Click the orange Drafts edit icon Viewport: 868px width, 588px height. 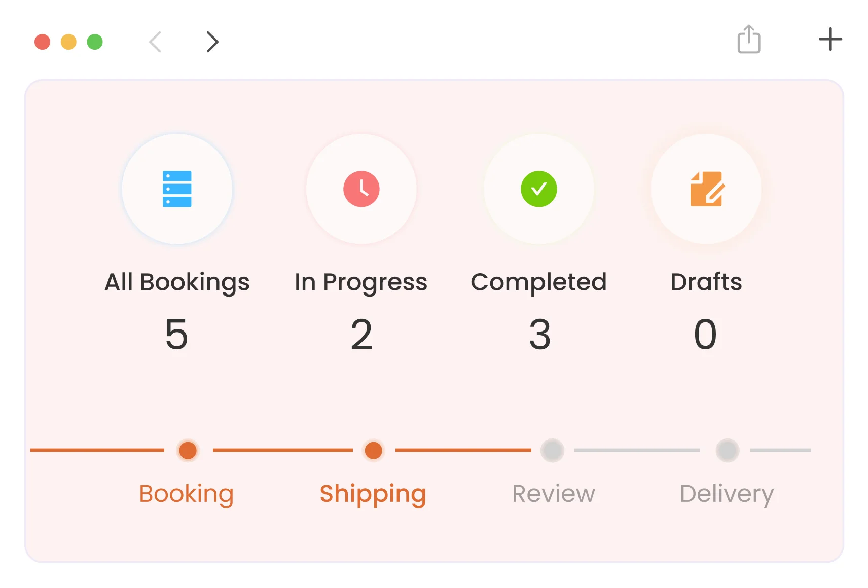[x=707, y=189]
